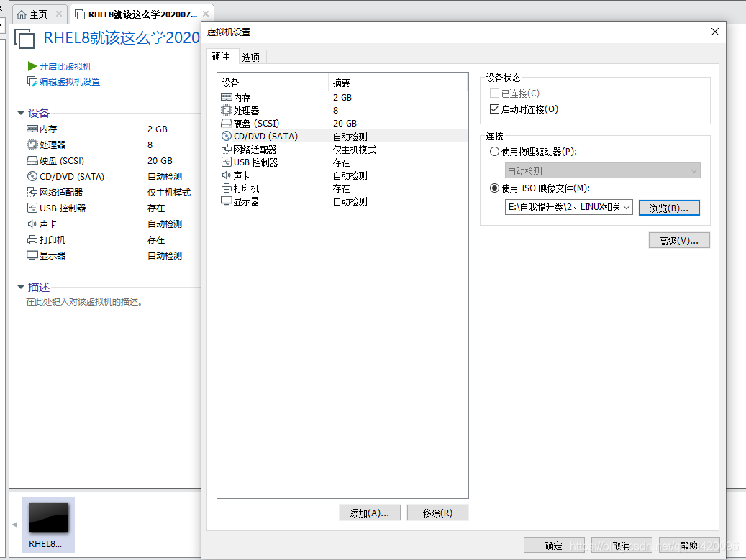Click 编辑虚拟机设置 link
The image size is (746, 560).
(x=70, y=82)
